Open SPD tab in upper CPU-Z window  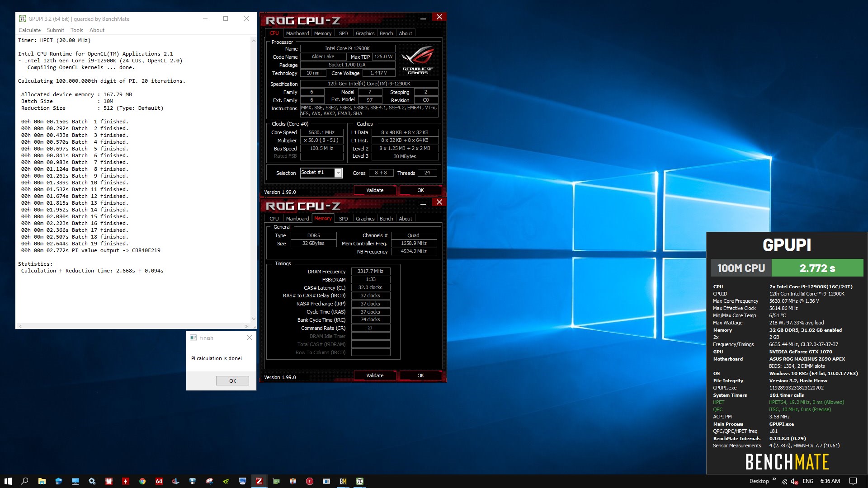(x=344, y=33)
